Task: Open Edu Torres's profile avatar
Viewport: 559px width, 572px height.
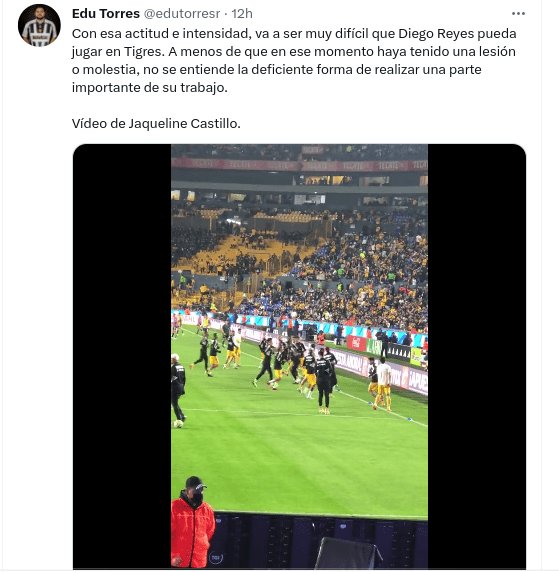Action: pos(39,26)
